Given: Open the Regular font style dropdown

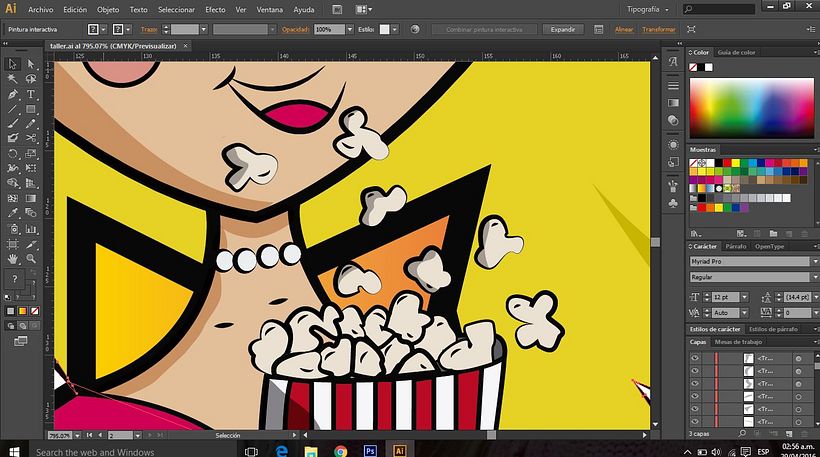Looking at the screenshot, I should coord(814,277).
